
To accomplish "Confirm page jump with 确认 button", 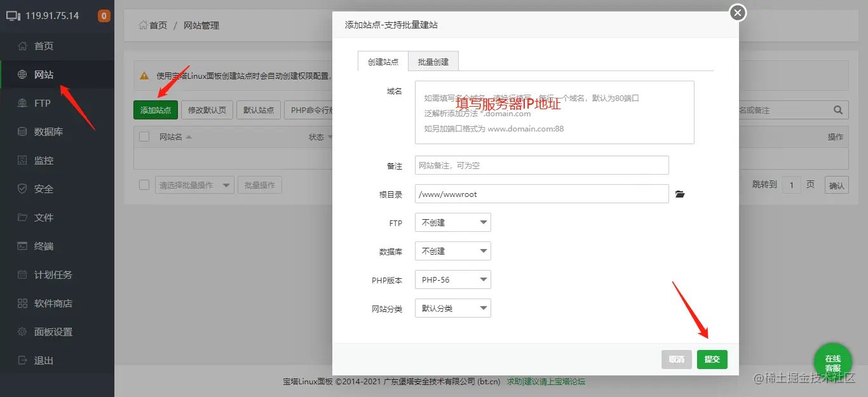I will (836, 185).
